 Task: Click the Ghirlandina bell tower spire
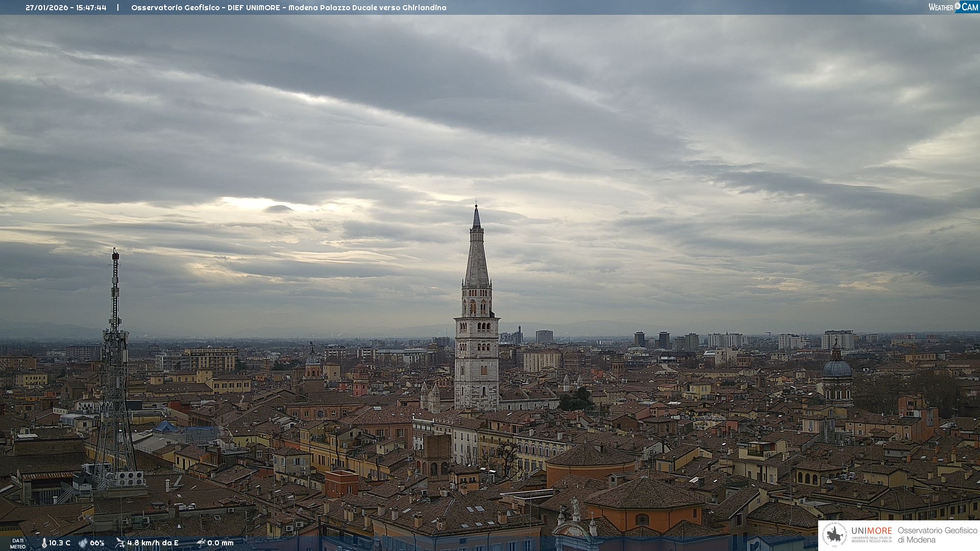click(477, 255)
